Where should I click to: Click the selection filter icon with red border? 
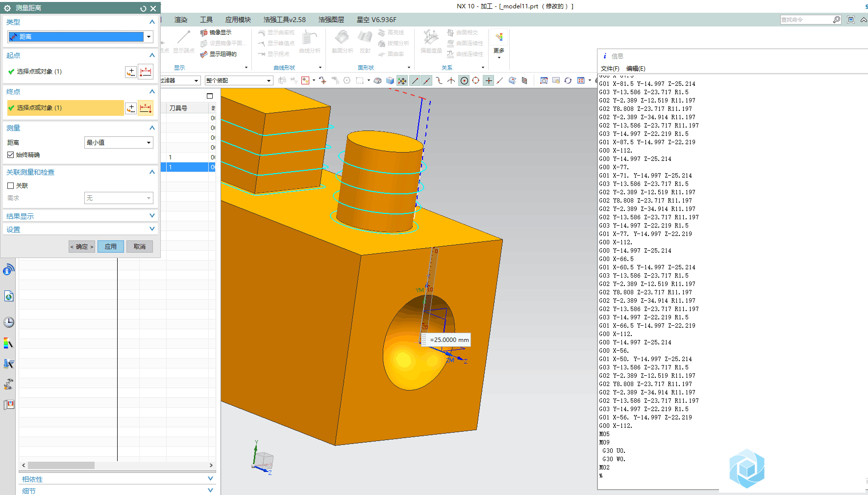click(306, 80)
